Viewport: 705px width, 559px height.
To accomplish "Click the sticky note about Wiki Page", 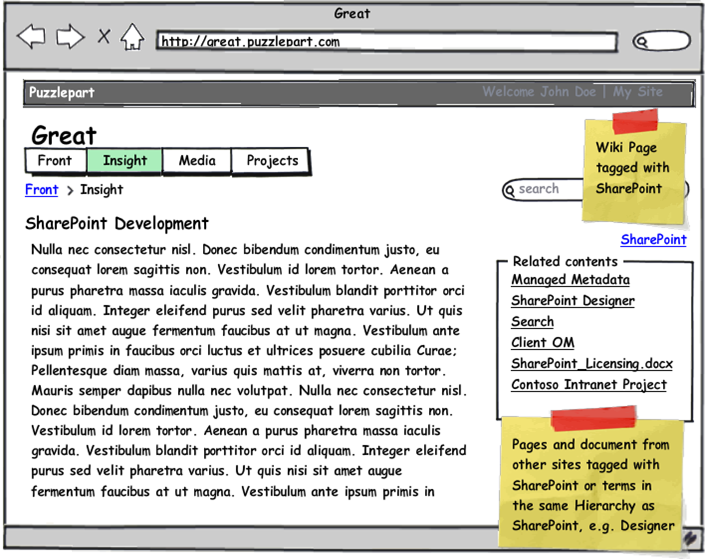I will tap(634, 166).
